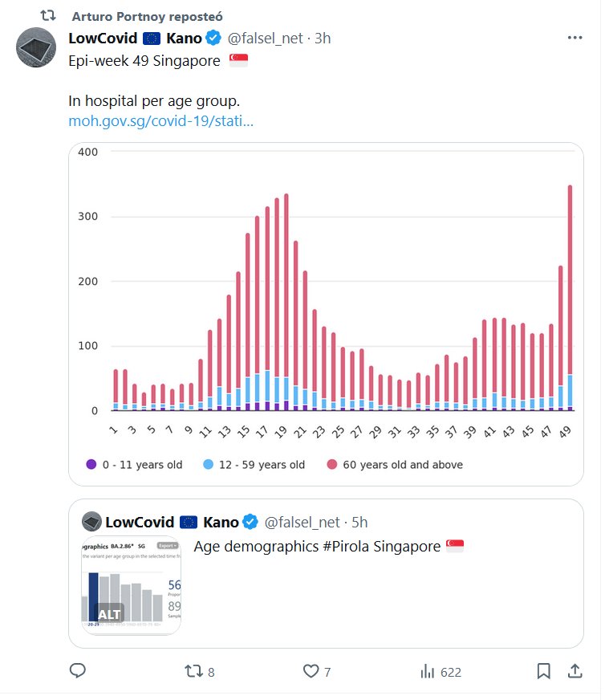Open view analytics bar chart icon
The height and width of the screenshot is (700, 605).
pos(428,671)
